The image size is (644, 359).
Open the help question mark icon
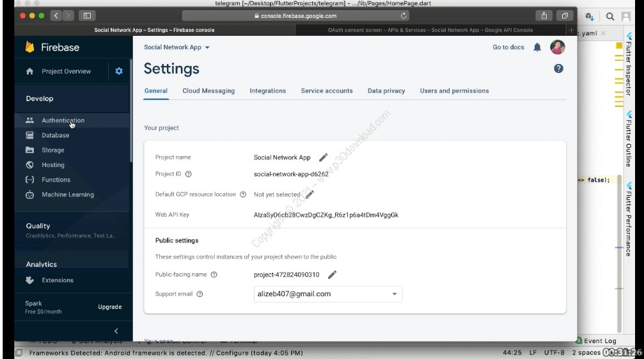click(558, 68)
